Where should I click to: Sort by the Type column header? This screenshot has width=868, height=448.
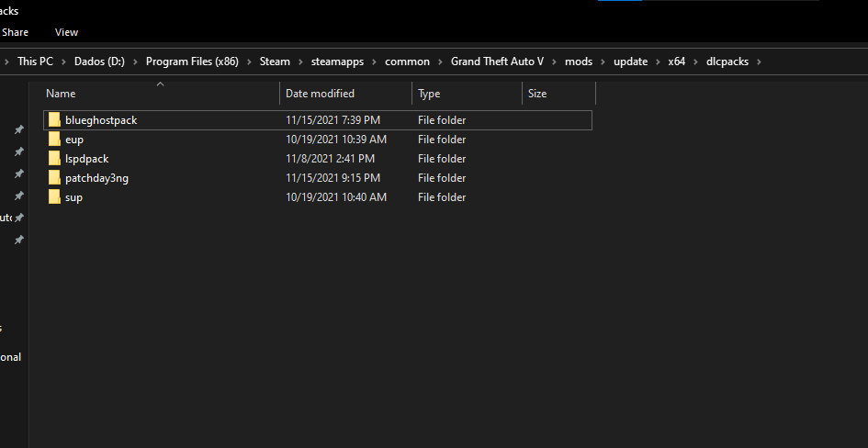[429, 94]
